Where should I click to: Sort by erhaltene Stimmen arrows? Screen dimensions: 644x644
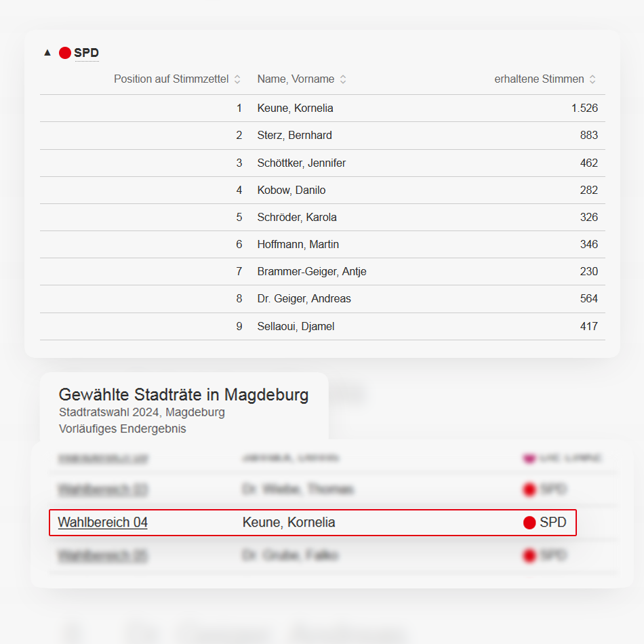tap(592, 79)
